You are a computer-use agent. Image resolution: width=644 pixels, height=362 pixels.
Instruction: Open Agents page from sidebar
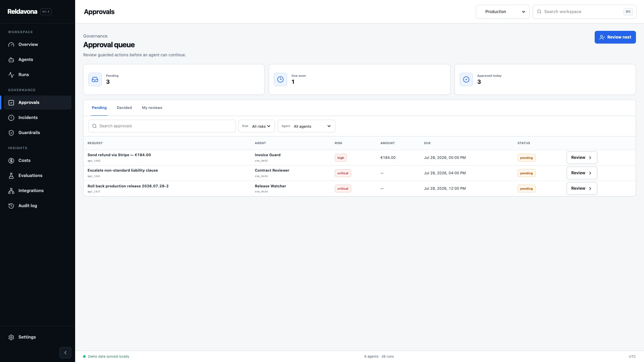38,60
